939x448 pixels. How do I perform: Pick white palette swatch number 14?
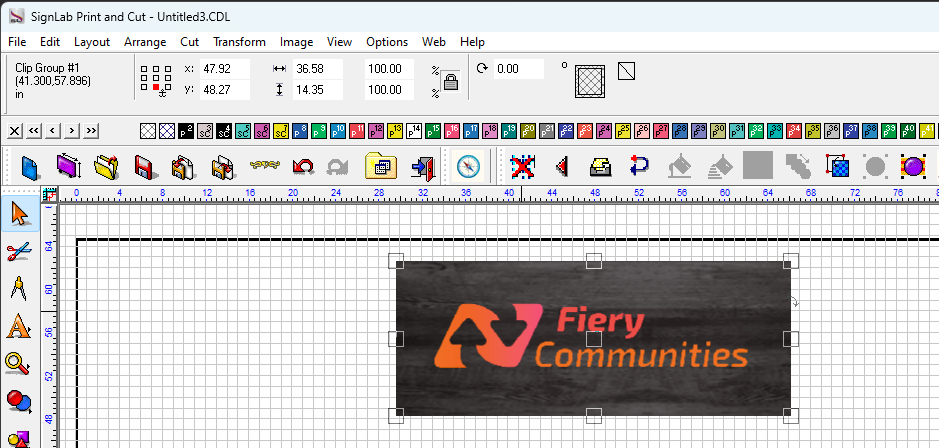coord(414,131)
